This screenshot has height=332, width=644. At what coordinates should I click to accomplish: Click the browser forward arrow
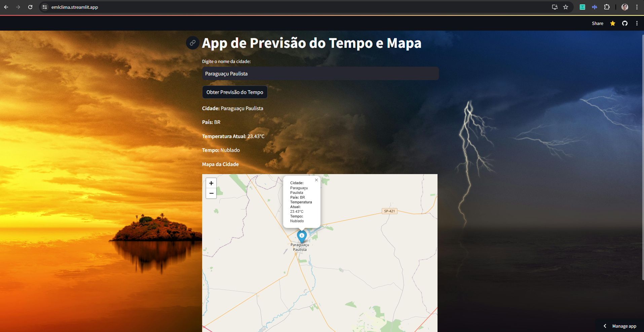[x=18, y=7]
